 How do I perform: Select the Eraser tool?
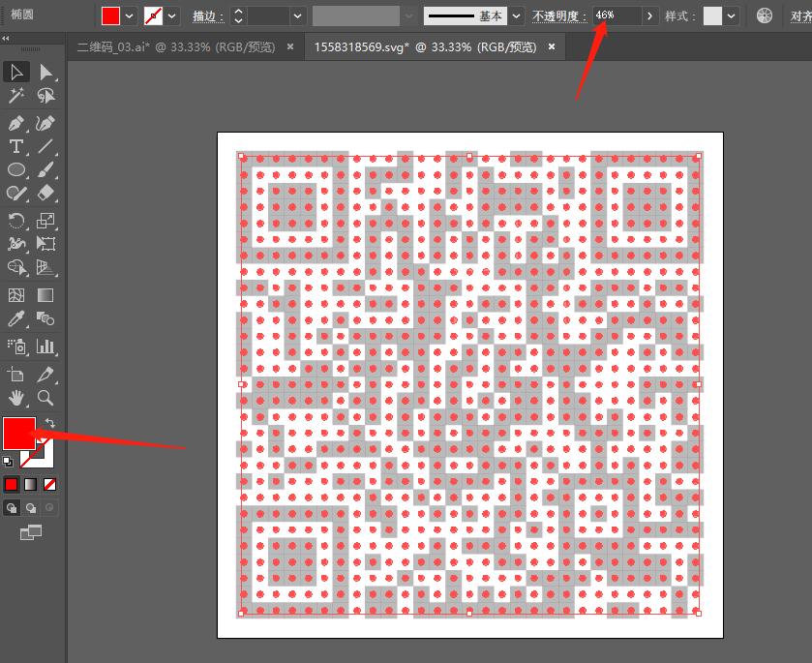(45, 194)
